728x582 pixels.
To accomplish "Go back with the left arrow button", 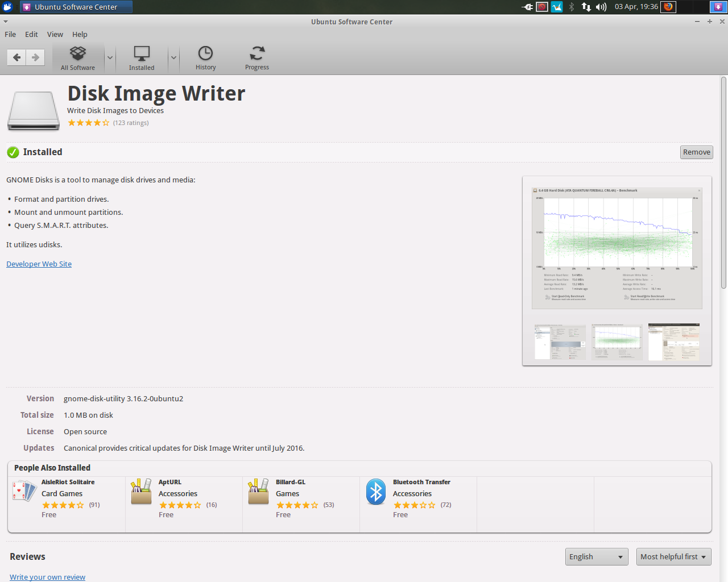I will point(16,57).
